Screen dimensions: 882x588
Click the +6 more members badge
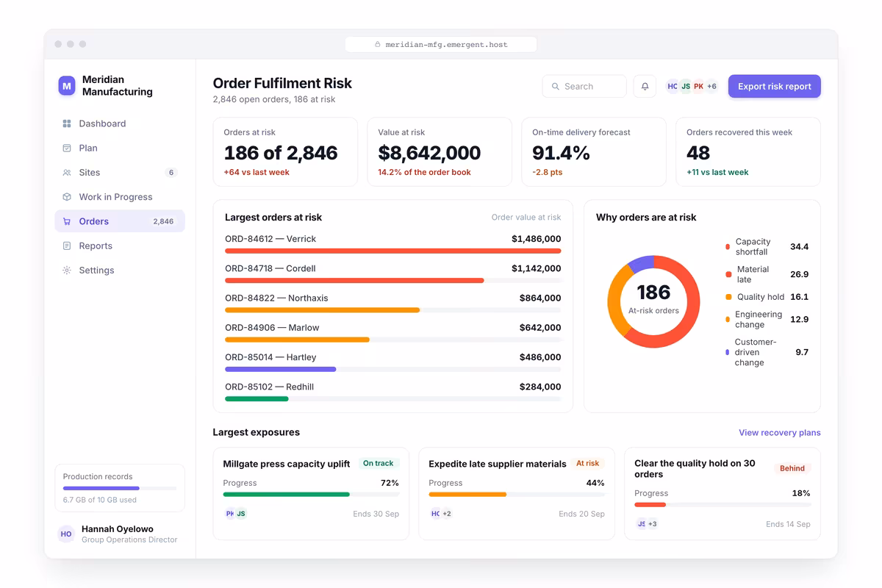tap(711, 87)
